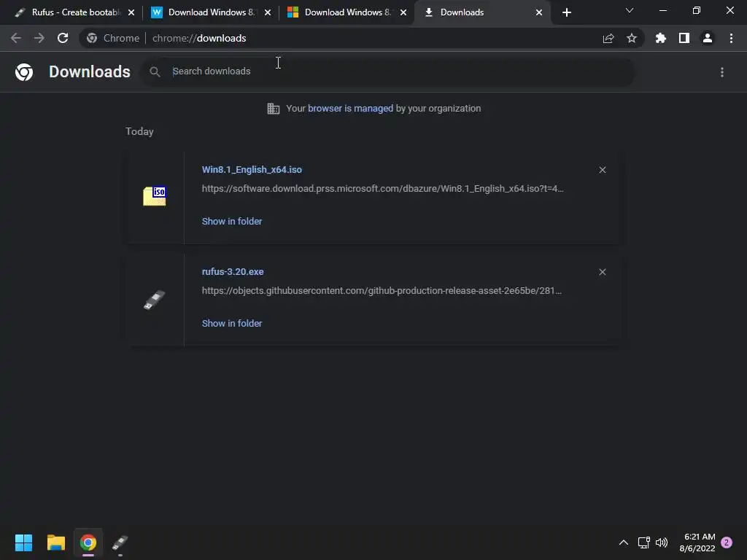Open Chrome's main three-dot menu
747x560 pixels.
tap(731, 38)
